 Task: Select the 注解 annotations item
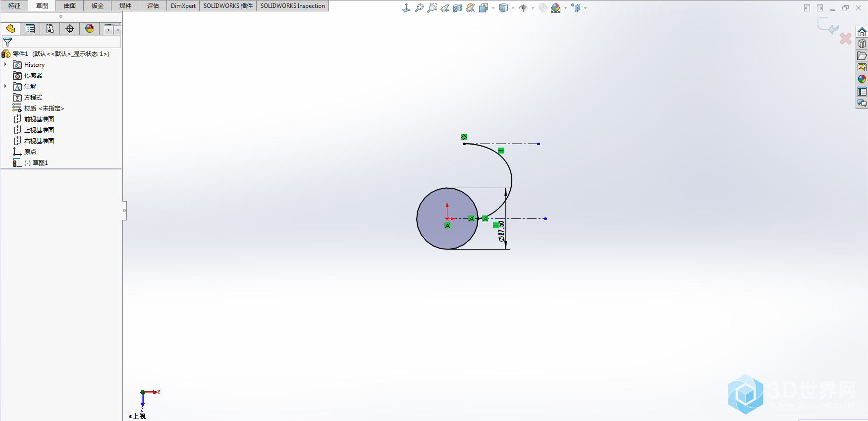pyautogui.click(x=25, y=87)
